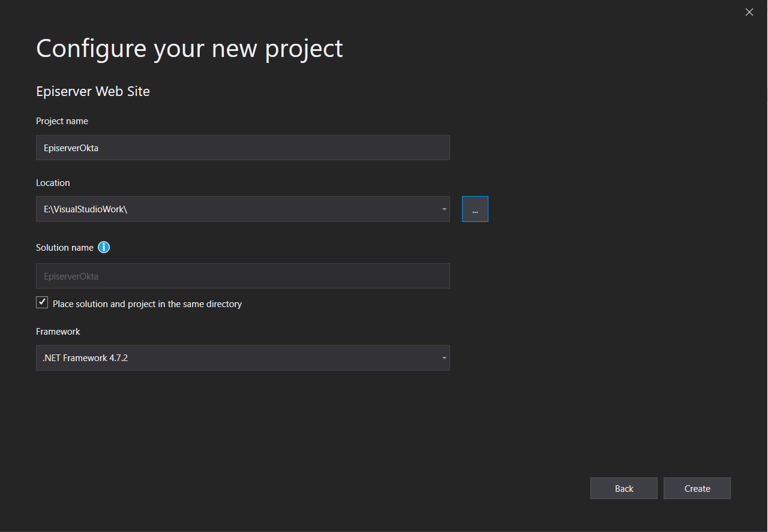The image size is (768, 532).
Task: Click the "Framework" field label
Action: (58, 332)
